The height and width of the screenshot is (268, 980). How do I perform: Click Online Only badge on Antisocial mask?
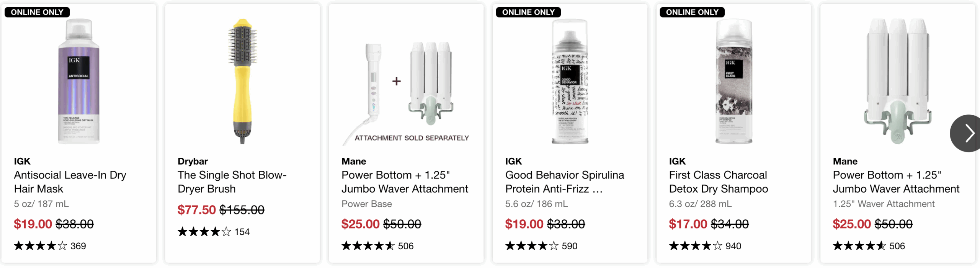pos(37,12)
